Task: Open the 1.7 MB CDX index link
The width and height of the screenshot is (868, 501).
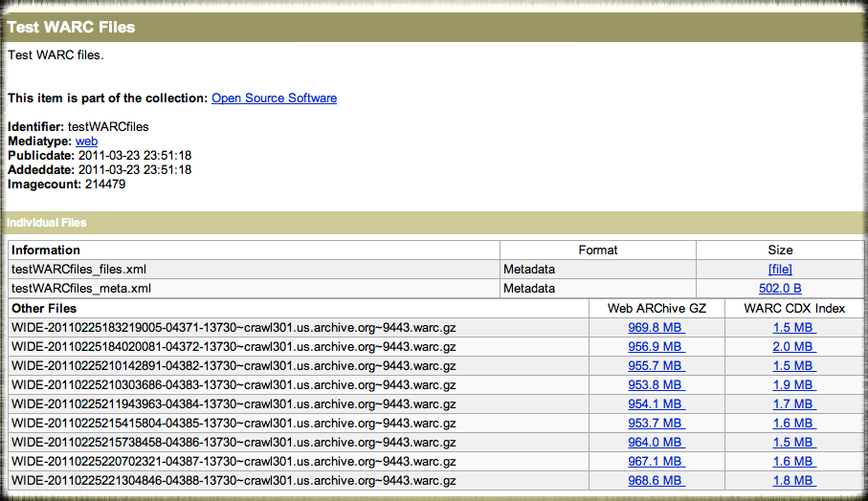Action: click(x=794, y=403)
